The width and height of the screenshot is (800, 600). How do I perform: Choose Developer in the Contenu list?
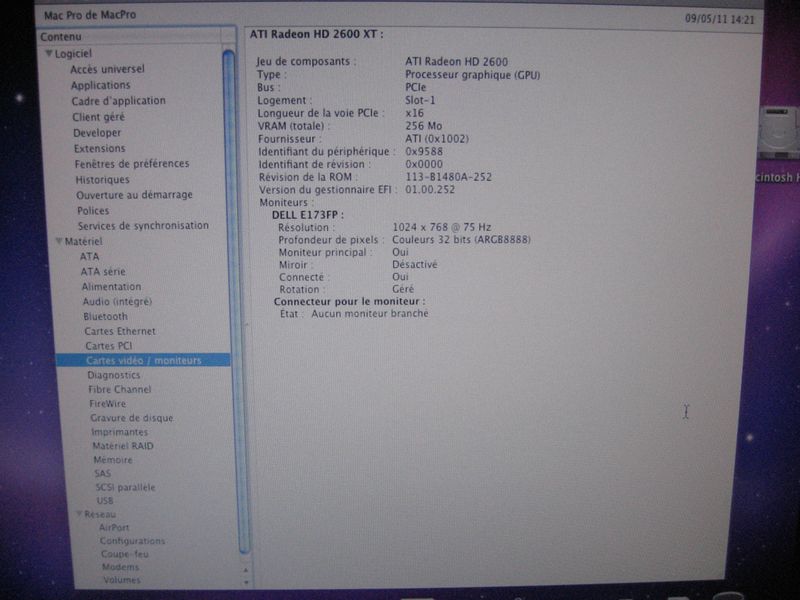(97, 133)
